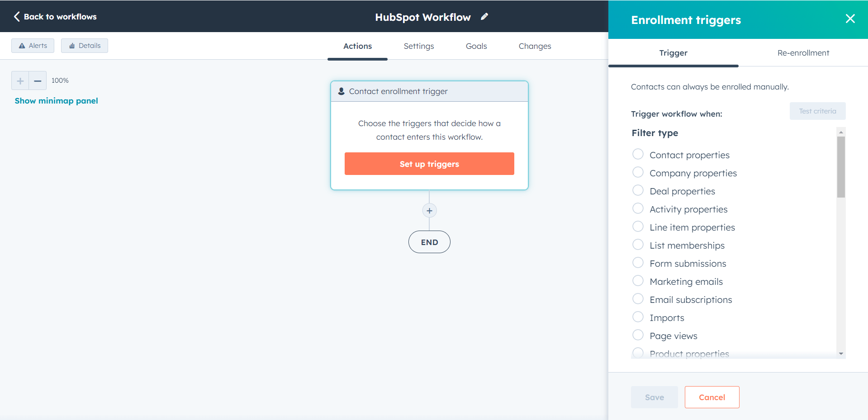Click the Contact enrollment trigger header
Viewport: 868px width, 420px height.
coord(429,91)
